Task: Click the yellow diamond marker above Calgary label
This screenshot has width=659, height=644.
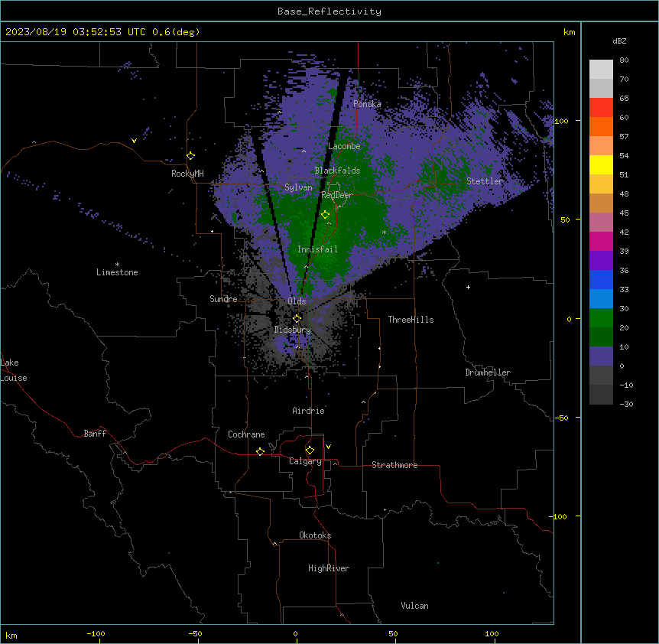Action: click(310, 450)
